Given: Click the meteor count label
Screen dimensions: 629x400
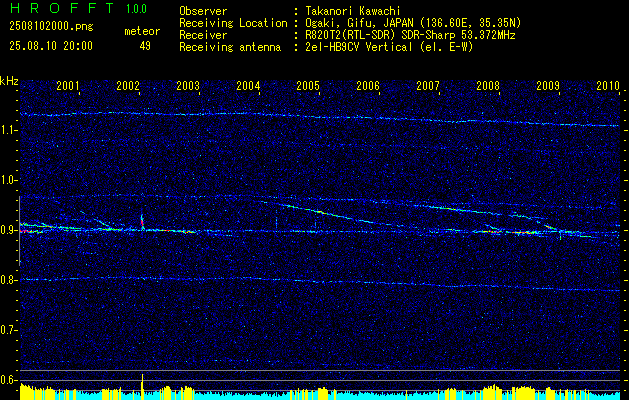Looking at the screenshot, I should pos(142,31).
